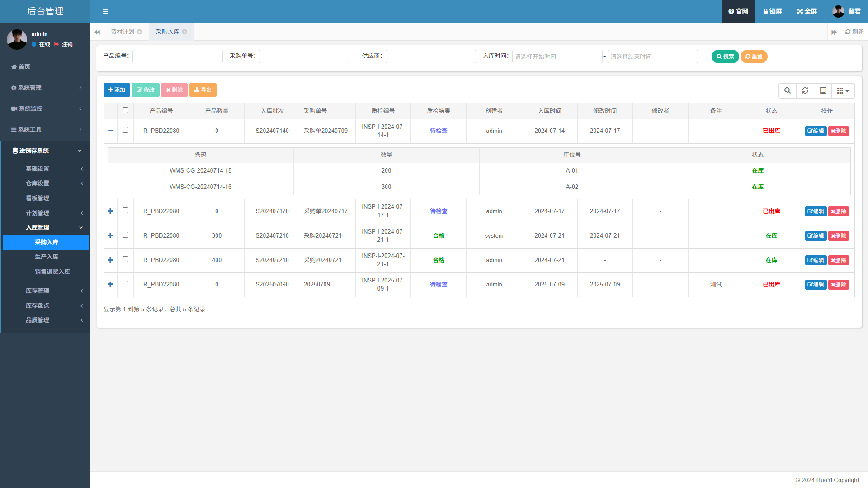Viewport: 868px width, 488px height.
Task: Close the 采购入库 tab
Action: (x=184, y=32)
